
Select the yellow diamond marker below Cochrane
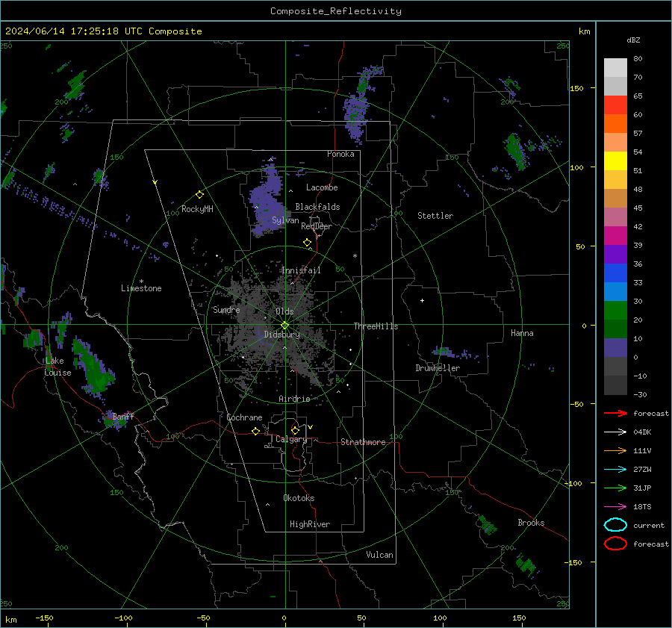[255, 431]
